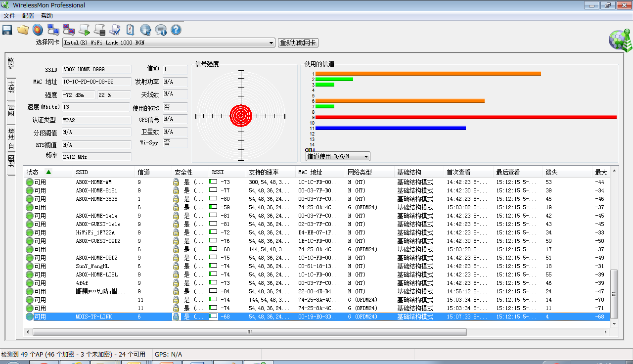Expand the 选择网卡 adapter dropdown
Screen dimensions: 633x364
point(271,43)
